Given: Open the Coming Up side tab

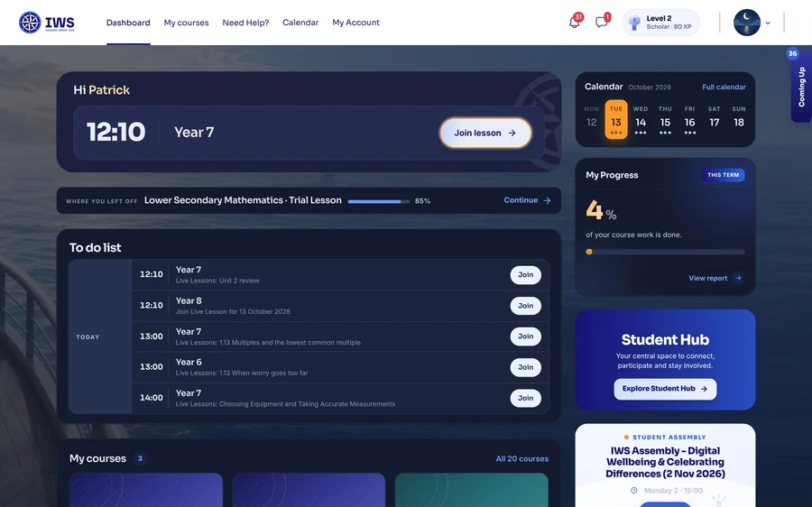Looking at the screenshot, I should point(801,87).
